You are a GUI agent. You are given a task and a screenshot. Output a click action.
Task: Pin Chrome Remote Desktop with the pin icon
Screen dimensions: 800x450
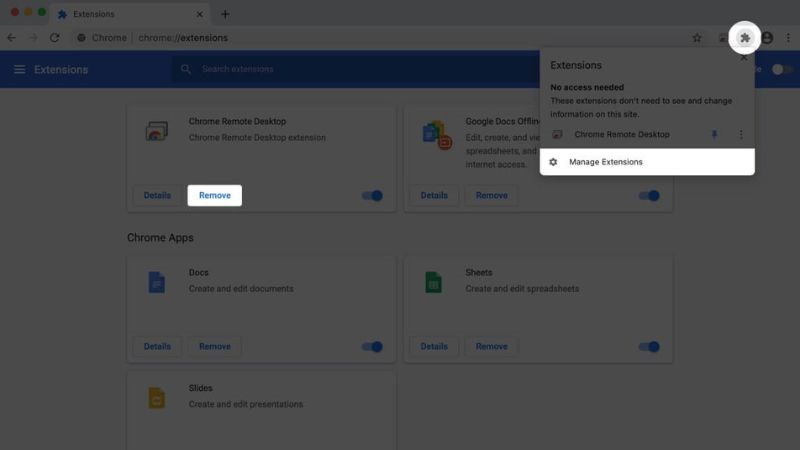tap(714, 135)
